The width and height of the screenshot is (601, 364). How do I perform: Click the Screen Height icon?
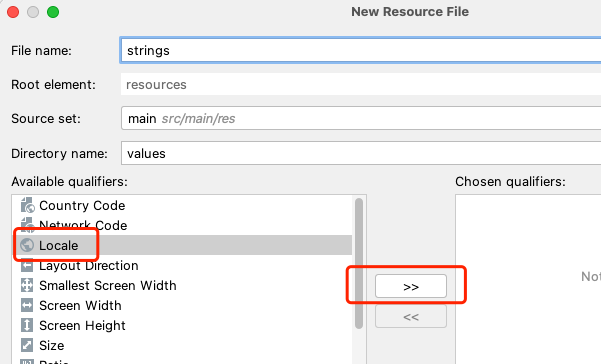click(27, 325)
